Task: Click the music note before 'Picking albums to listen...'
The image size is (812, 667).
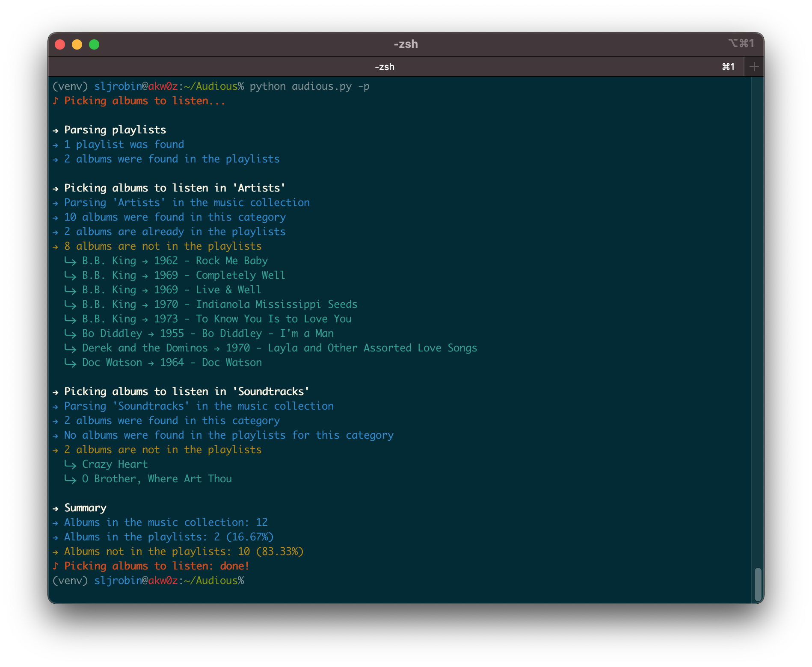Action: point(55,101)
